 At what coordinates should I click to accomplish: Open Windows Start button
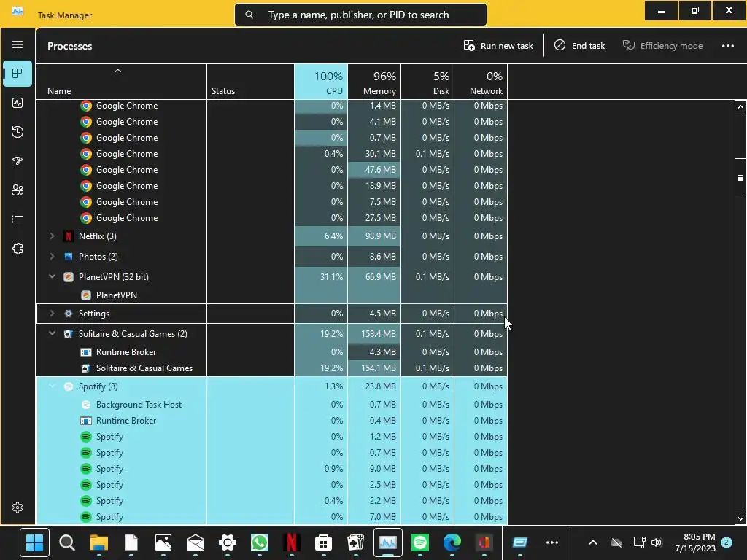[x=34, y=542]
